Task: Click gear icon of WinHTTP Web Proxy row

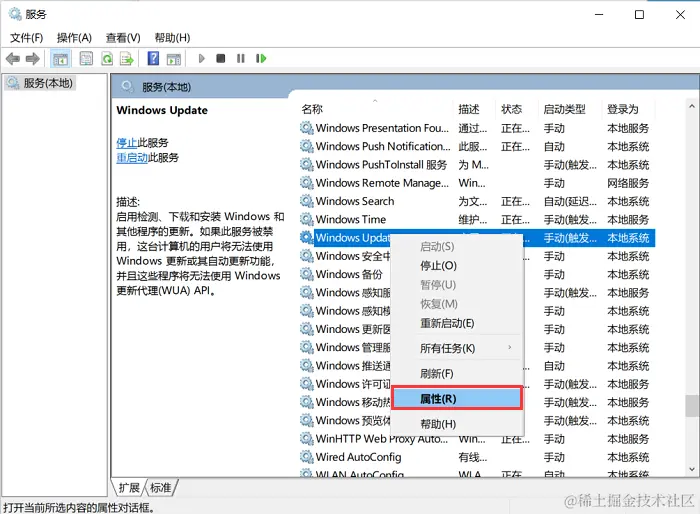Action: pos(307,439)
